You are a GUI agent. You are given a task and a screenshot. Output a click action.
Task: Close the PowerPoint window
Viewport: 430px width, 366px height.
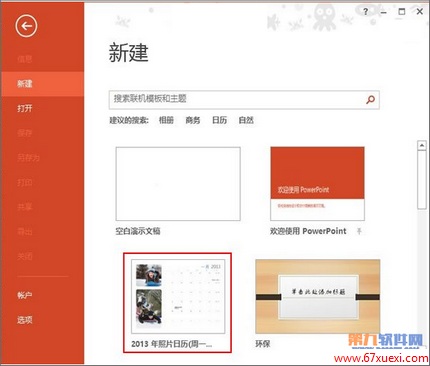(x=420, y=12)
